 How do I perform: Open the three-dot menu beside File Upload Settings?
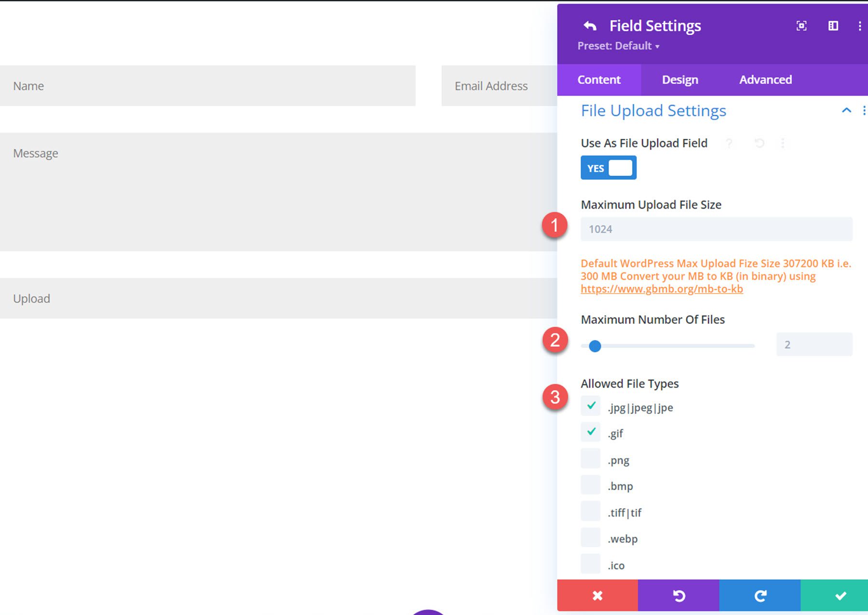click(864, 110)
